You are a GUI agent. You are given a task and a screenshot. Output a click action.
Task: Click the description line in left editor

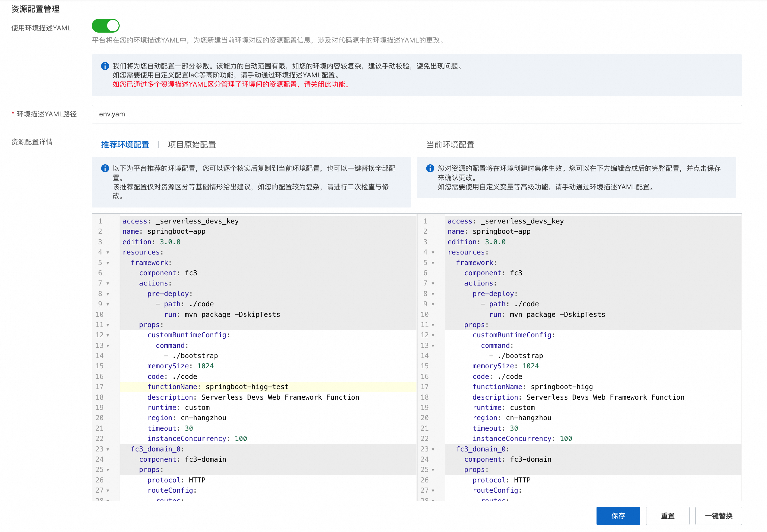[253, 397]
